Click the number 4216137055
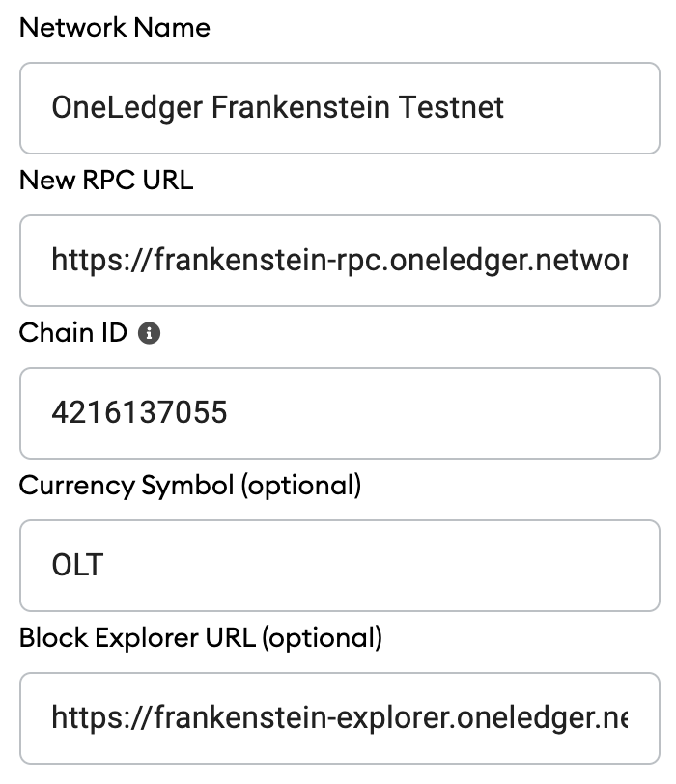The image size is (676, 784). (139, 413)
